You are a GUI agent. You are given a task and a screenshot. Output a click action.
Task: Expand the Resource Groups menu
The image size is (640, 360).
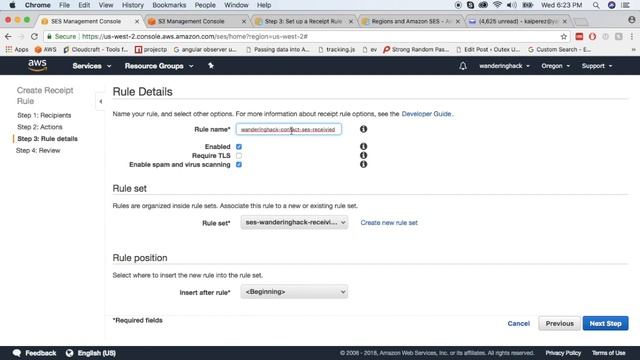tap(159, 66)
